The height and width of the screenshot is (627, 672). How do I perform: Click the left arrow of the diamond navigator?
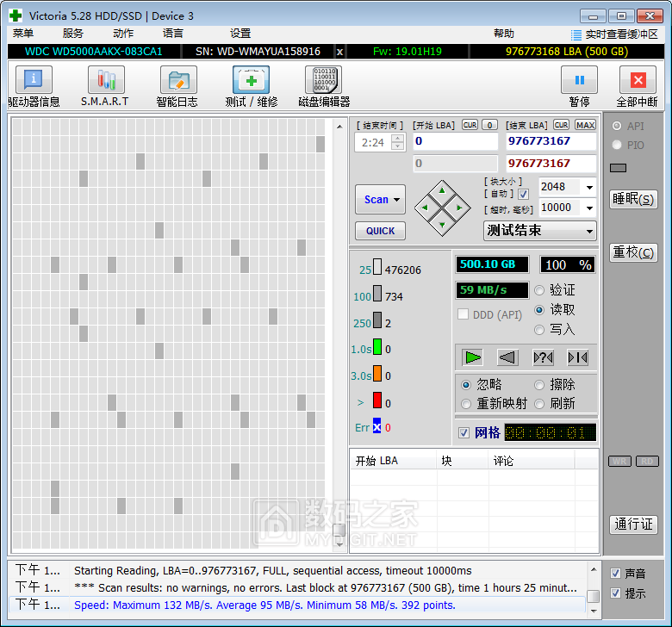425,208
